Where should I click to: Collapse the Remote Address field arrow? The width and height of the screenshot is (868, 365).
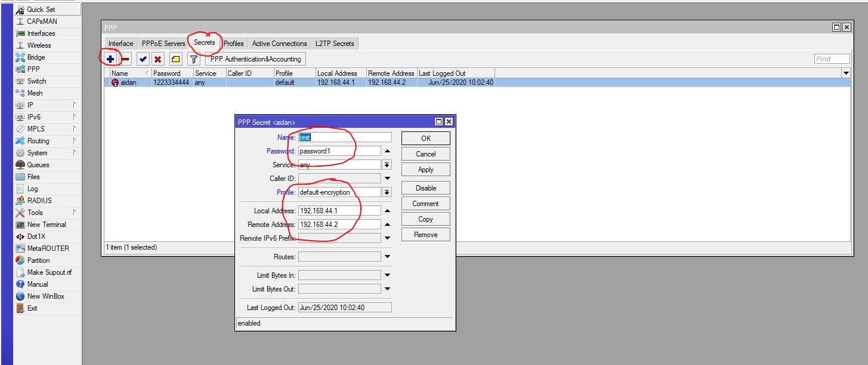[x=387, y=225]
